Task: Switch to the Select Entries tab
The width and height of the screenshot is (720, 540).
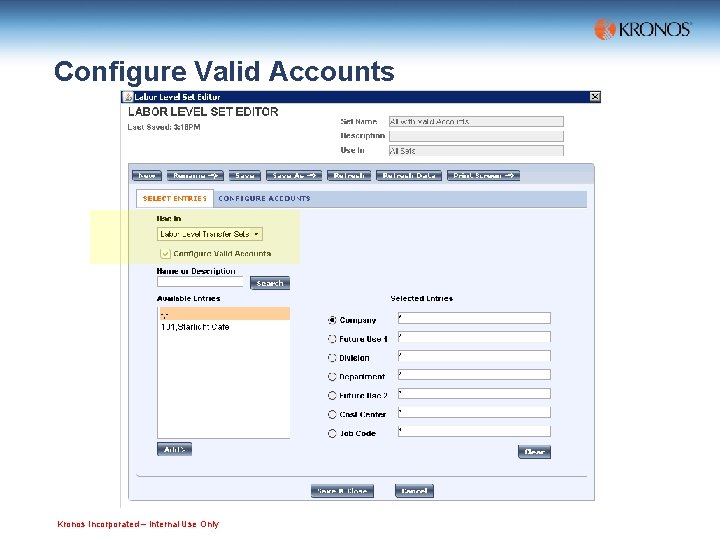Action: [174, 198]
